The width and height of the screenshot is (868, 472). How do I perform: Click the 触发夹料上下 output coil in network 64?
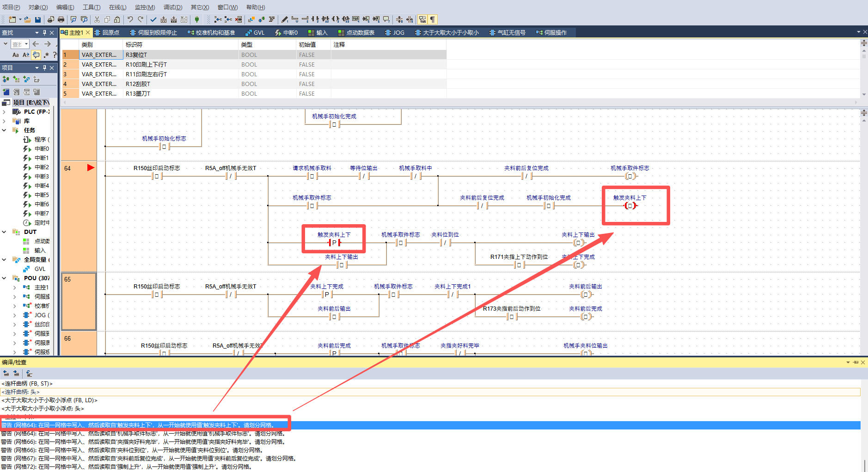(x=630, y=206)
